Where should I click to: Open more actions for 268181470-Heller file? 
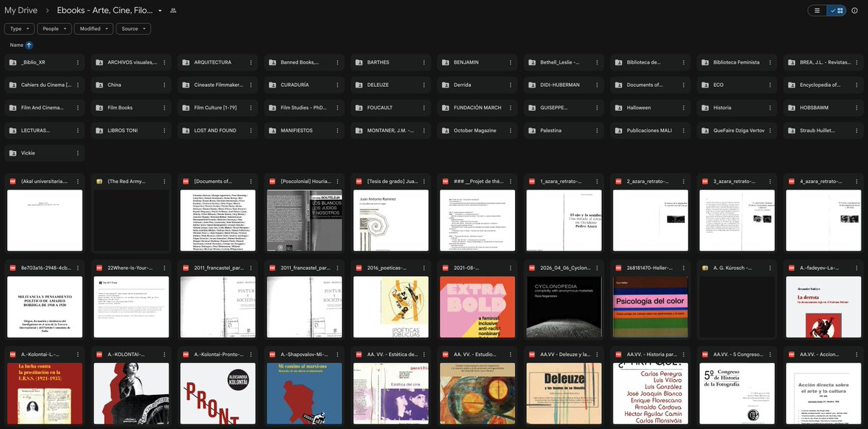[684, 268]
